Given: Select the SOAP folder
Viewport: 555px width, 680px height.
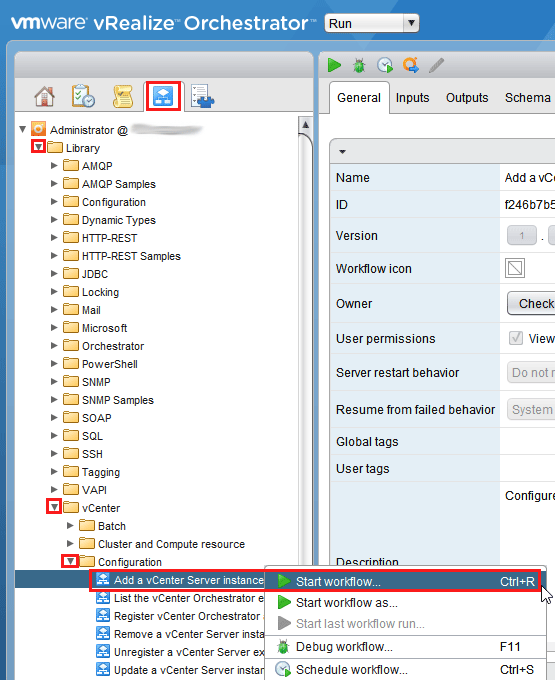Looking at the screenshot, I should click(x=96, y=418).
